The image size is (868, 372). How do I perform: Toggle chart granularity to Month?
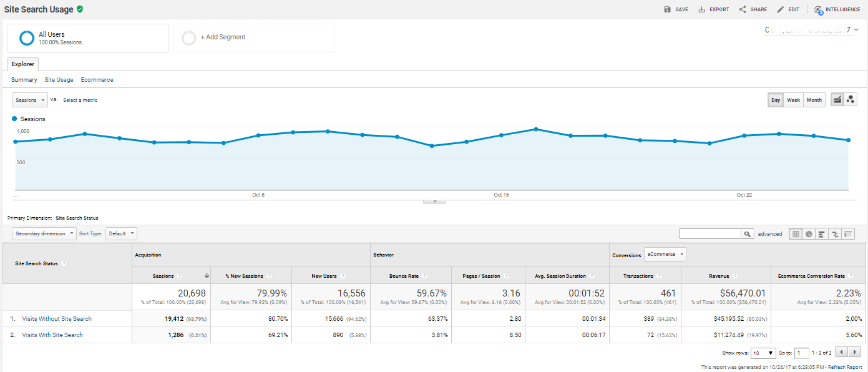[x=814, y=99]
